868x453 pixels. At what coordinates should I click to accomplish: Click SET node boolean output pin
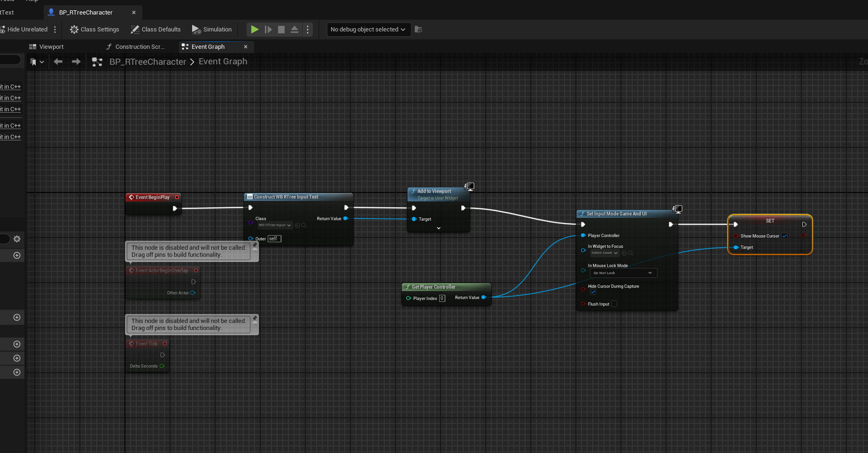pos(804,236)
